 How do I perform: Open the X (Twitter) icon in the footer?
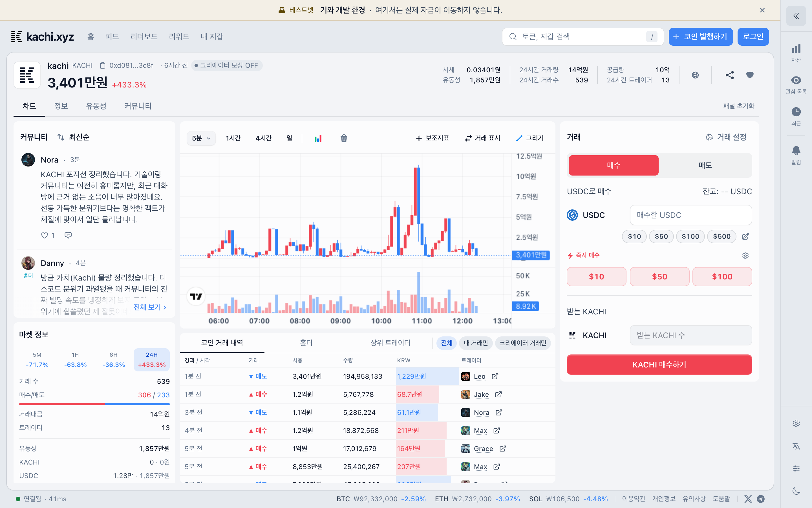(x=748, y=499)
